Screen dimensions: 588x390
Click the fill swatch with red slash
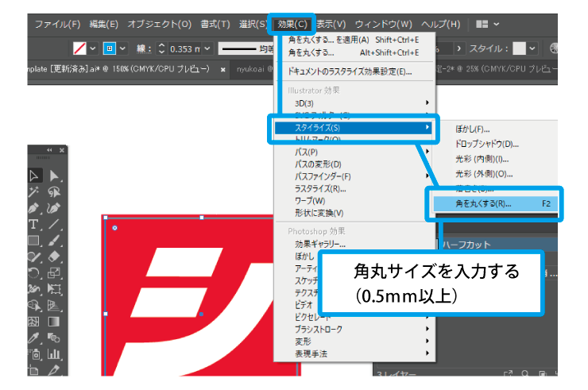pyautogui.click(x=80, y=48)
